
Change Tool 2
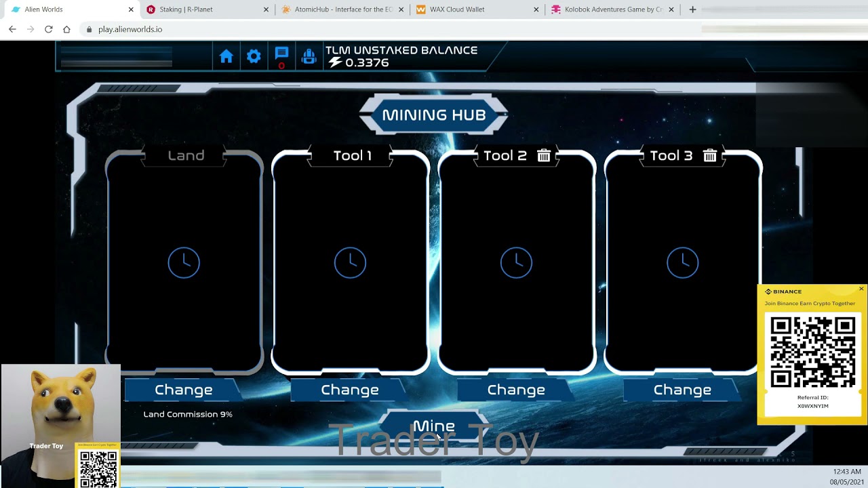coord(516,390)
